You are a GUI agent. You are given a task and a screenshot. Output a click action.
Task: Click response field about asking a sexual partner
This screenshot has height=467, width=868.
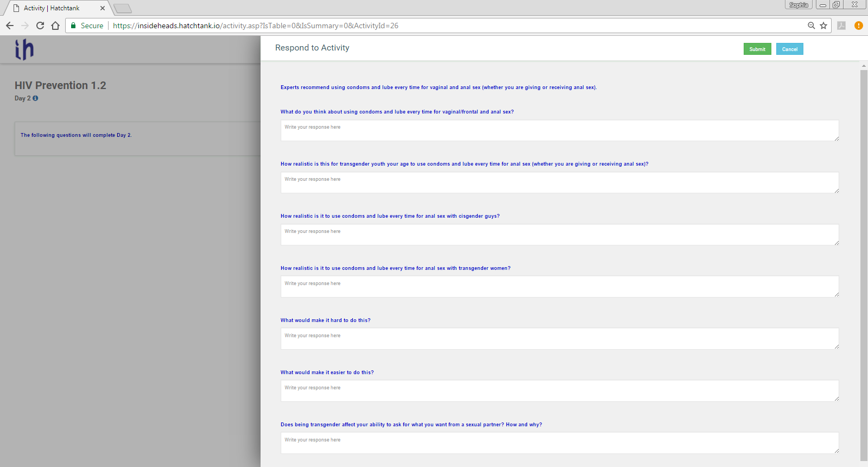pyautogui.click(x=560, y=443)
